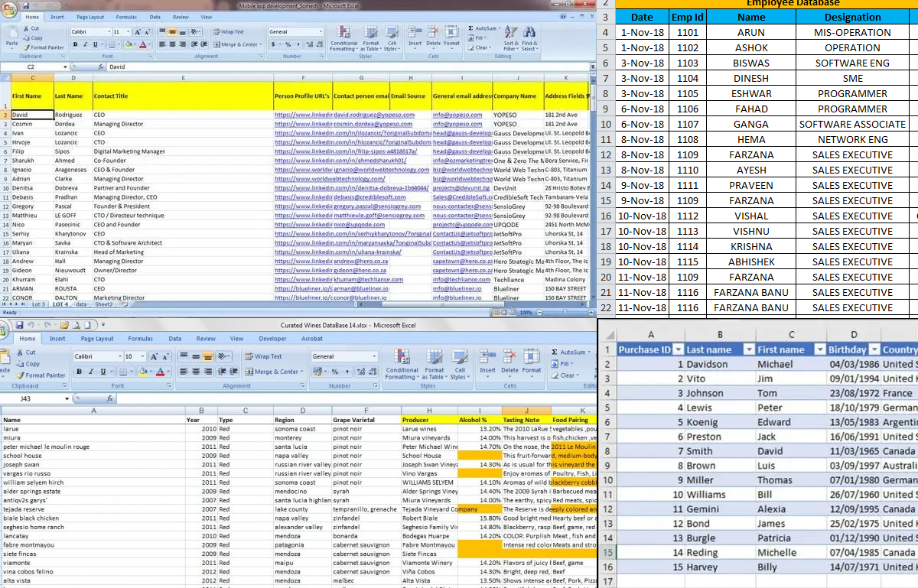
Task: Switch to the Developer ribbon tab
Action: pyautogui.click(x=272, y=339)
